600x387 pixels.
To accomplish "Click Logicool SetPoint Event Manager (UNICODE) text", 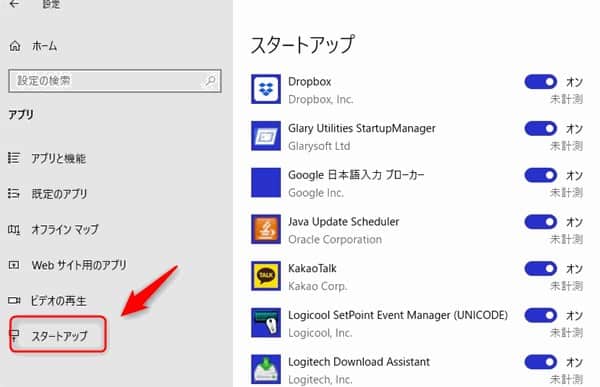I will 398,315.
